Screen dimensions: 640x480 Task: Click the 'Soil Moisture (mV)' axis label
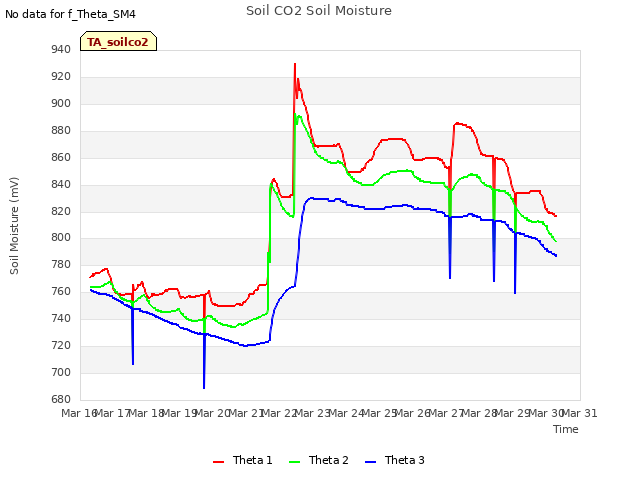(x=14, y=226)
